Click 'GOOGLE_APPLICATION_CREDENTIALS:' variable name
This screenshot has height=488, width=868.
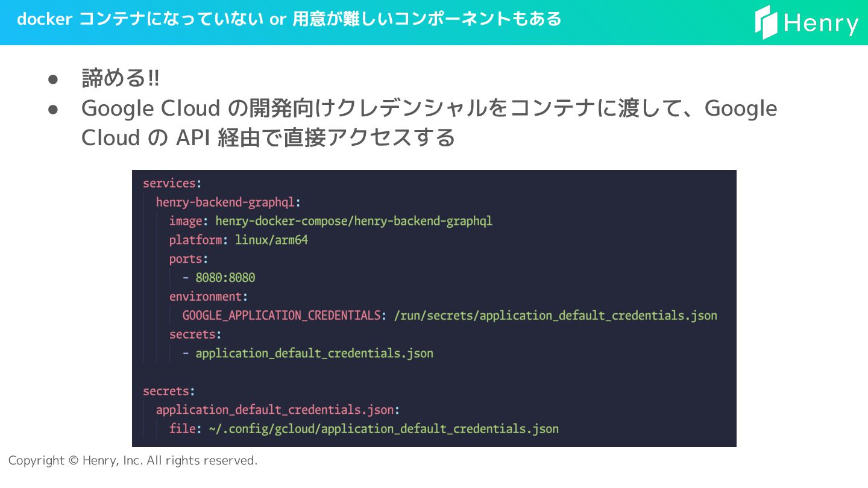click(x=285, y=316)
